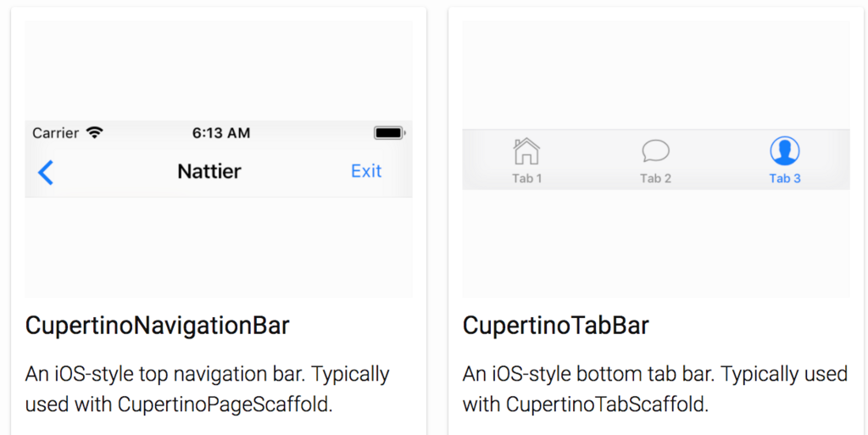Click the Carrier text in status bar
Viewport: 868px width, 435px height.
(55, 133)
